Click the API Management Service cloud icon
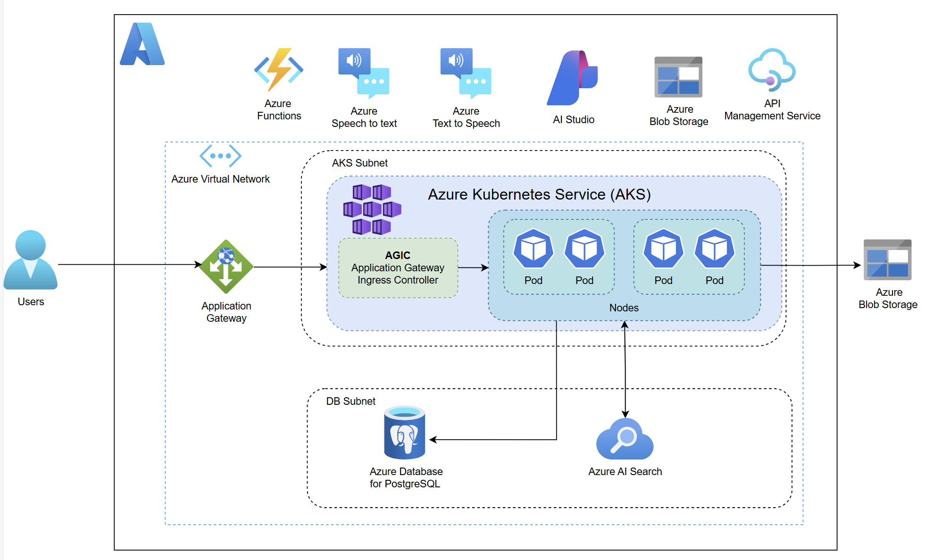 [x=772, y=70]
